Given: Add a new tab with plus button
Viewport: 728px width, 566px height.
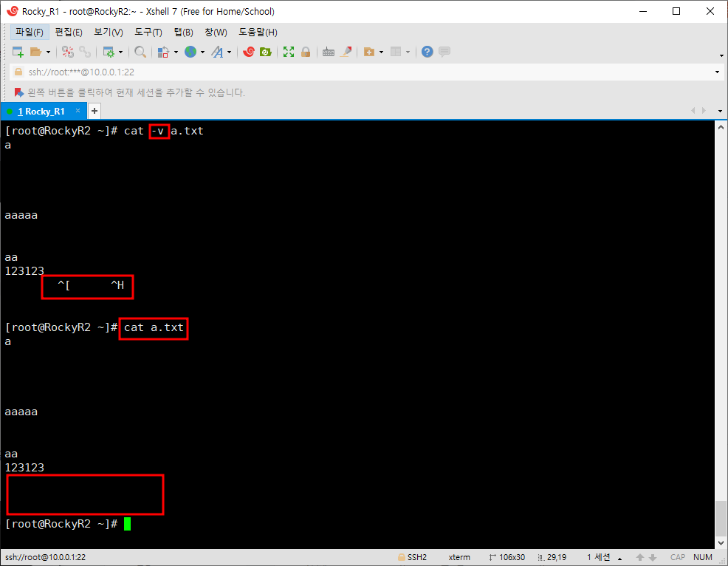Looking at the screenshot, I should tap(95, 111).
